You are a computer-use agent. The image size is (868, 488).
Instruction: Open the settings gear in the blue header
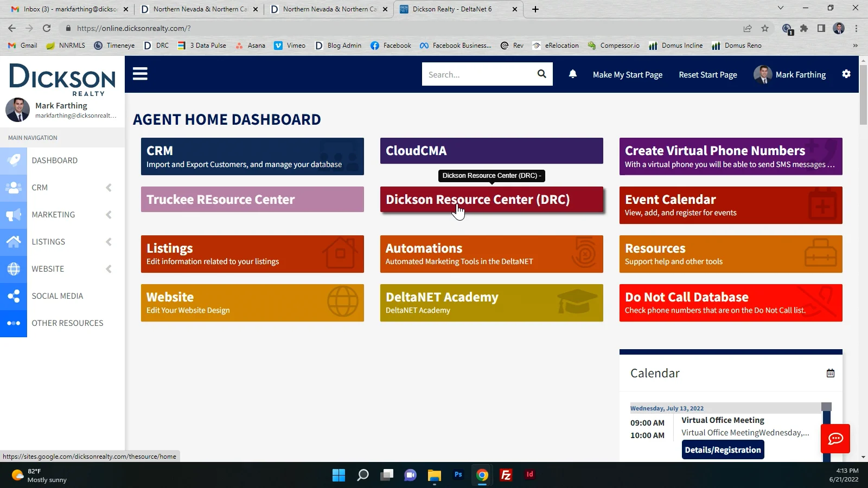click(846, 74)
